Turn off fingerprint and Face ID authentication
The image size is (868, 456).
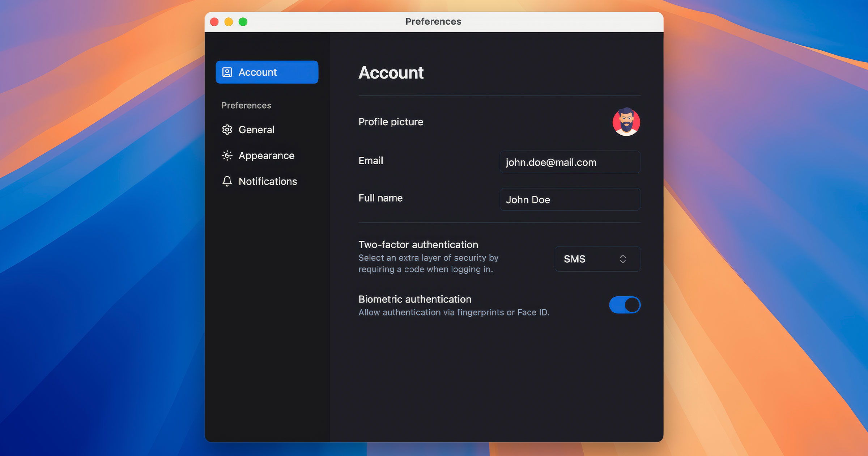click(x=625, y=305)
